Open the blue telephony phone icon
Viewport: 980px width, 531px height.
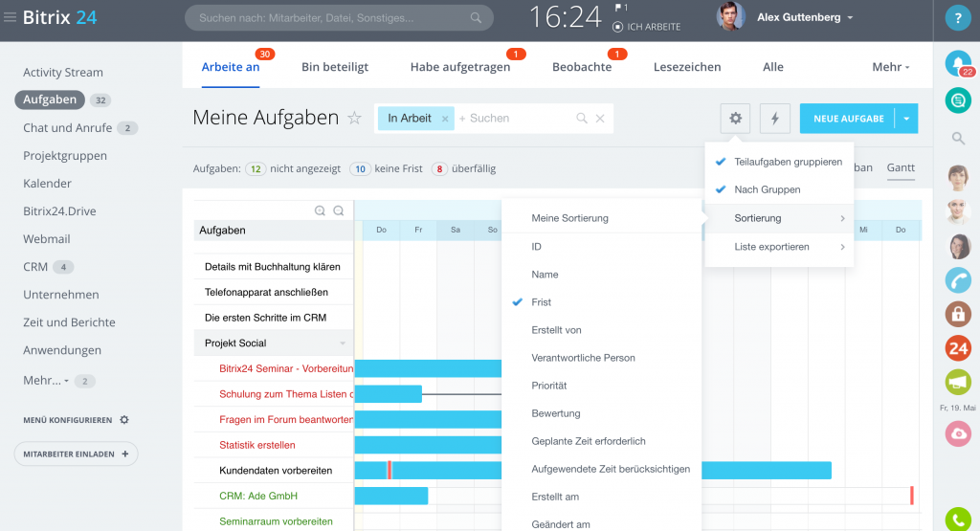pos(957,280)
